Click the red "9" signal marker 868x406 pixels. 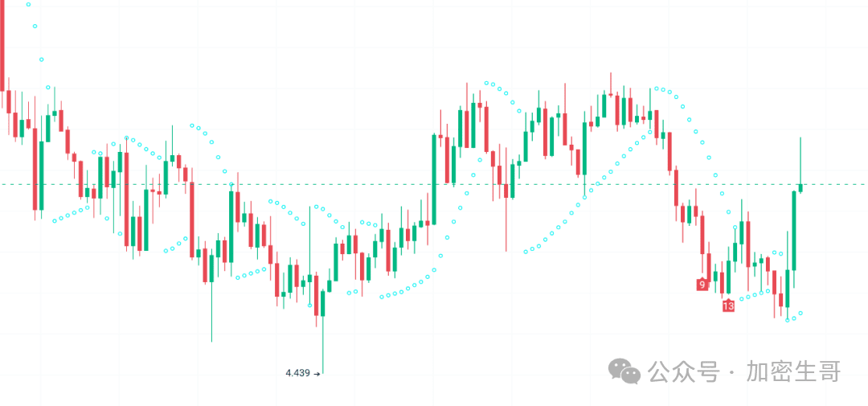(x=702, y=285)
